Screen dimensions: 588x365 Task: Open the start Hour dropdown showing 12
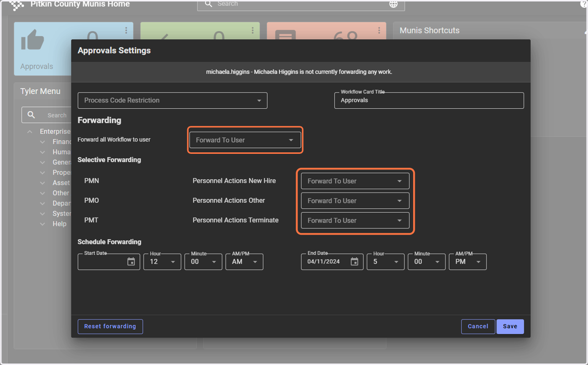click(x=162, y=262)
